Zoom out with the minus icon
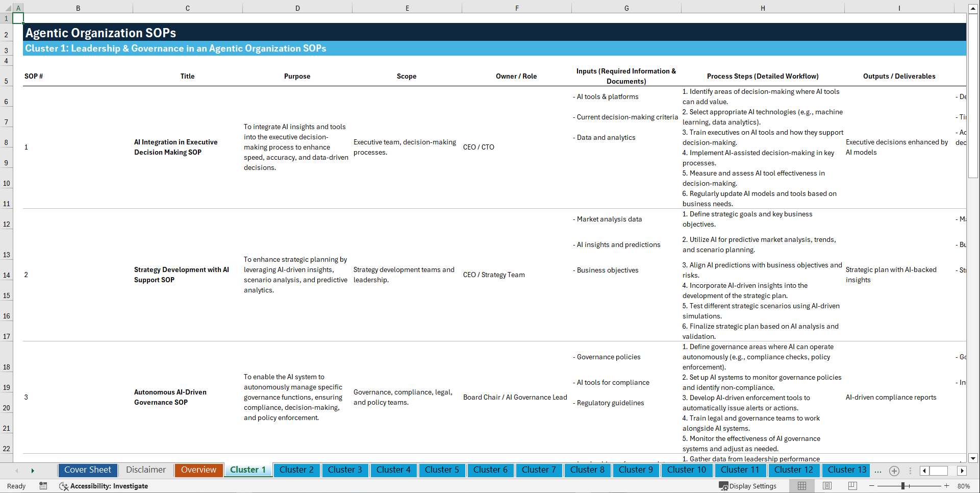The image size is (980, 493). pos(872,486)
